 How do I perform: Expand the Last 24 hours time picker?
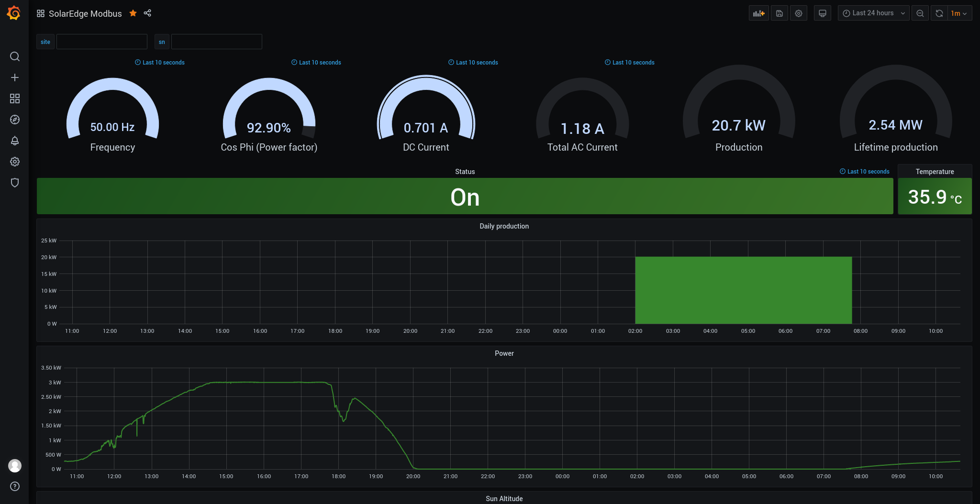(x=874, y=13)
